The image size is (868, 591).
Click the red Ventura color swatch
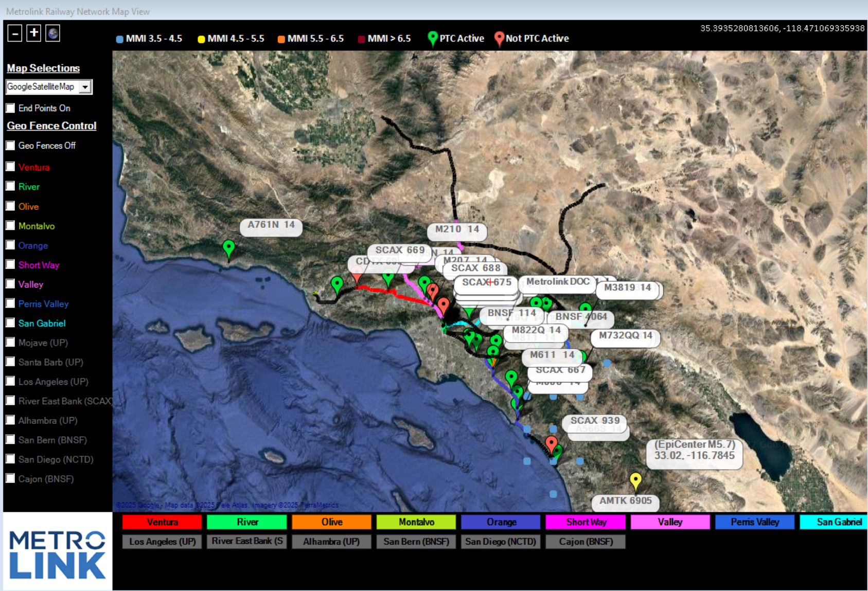pyautogui.click(x=162, y=522)
